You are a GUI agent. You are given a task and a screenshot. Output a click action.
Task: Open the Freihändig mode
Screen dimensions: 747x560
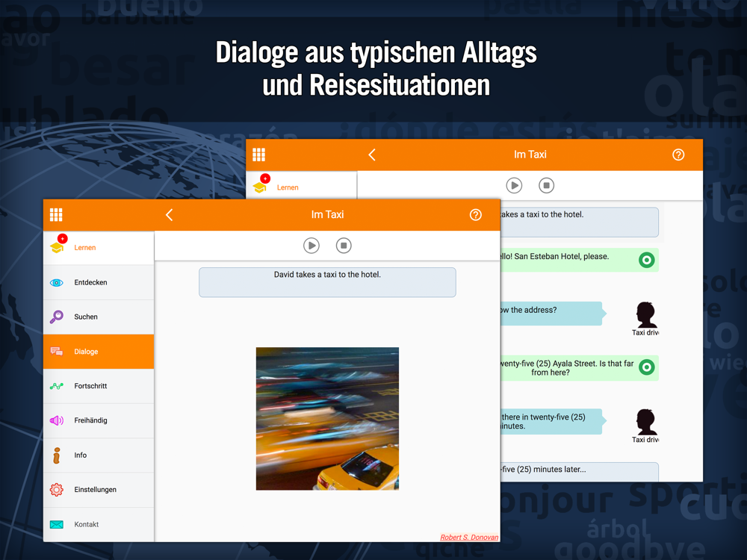(x=99, y=420)
